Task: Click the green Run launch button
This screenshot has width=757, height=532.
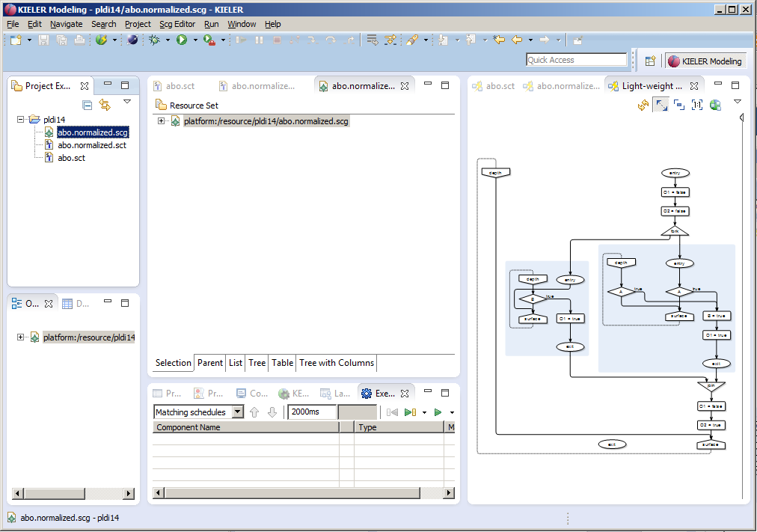Action: [182, 40]
